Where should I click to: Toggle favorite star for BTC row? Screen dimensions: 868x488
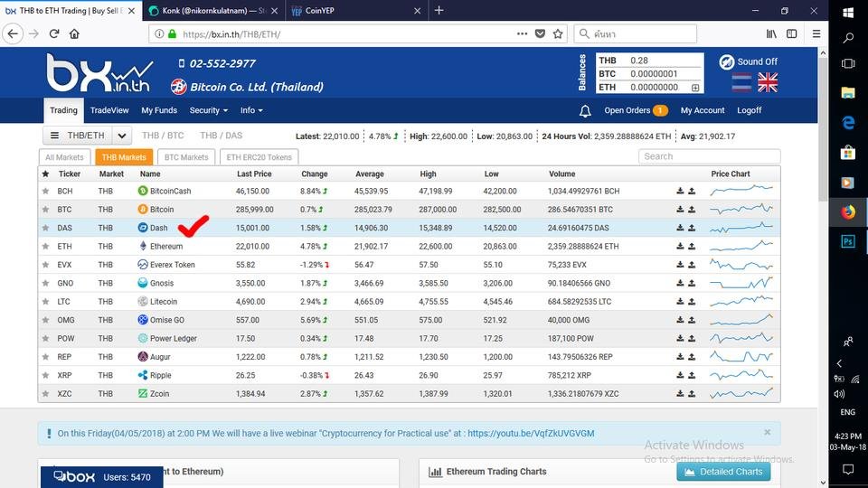point(45,209)
